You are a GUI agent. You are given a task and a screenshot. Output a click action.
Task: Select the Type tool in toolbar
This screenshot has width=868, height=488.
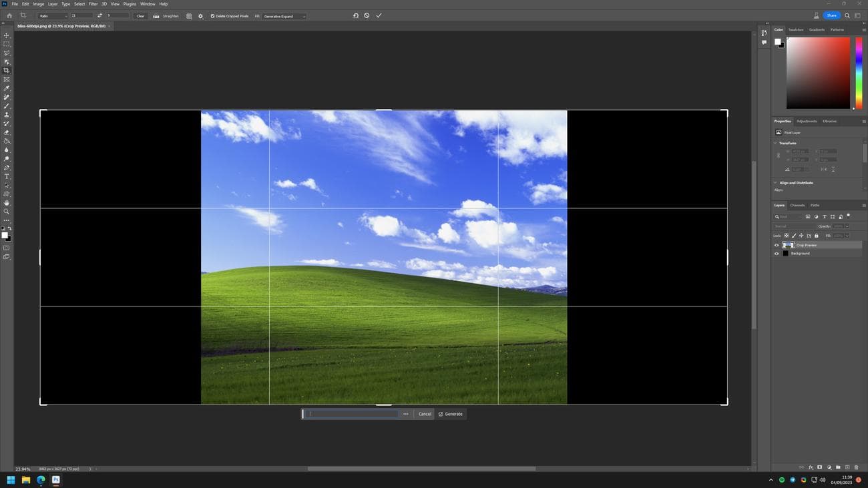(7, 177)
